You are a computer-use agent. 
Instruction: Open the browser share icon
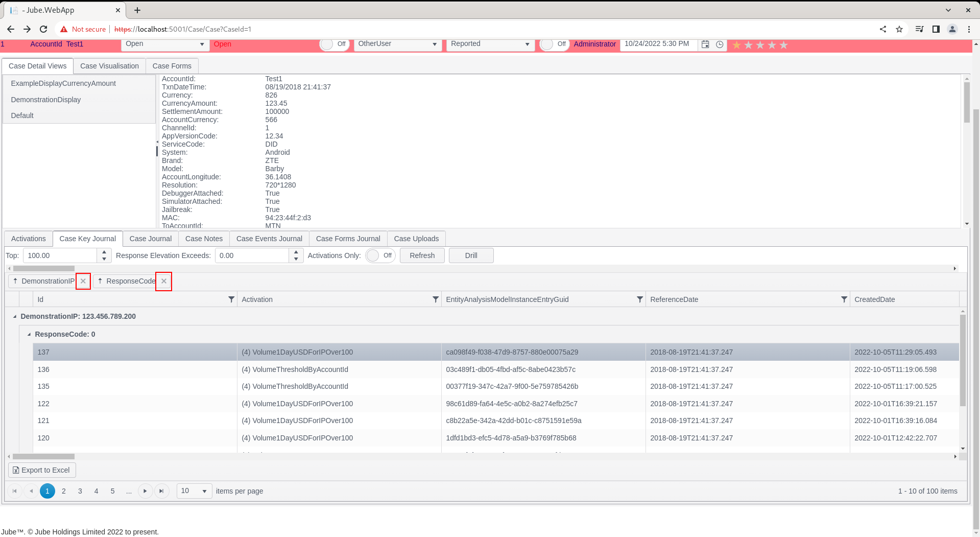click(x=883, y=29)
